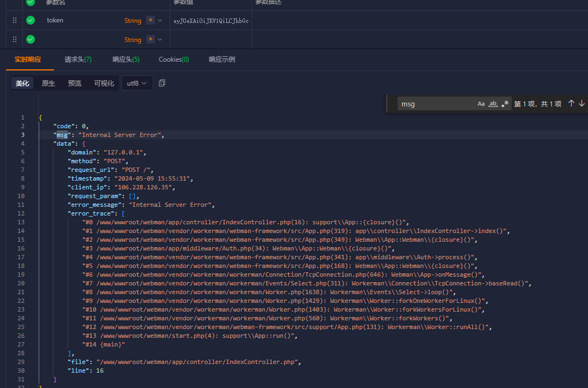Click trace entry #13 start.php(4)

(x=190, y=336)
